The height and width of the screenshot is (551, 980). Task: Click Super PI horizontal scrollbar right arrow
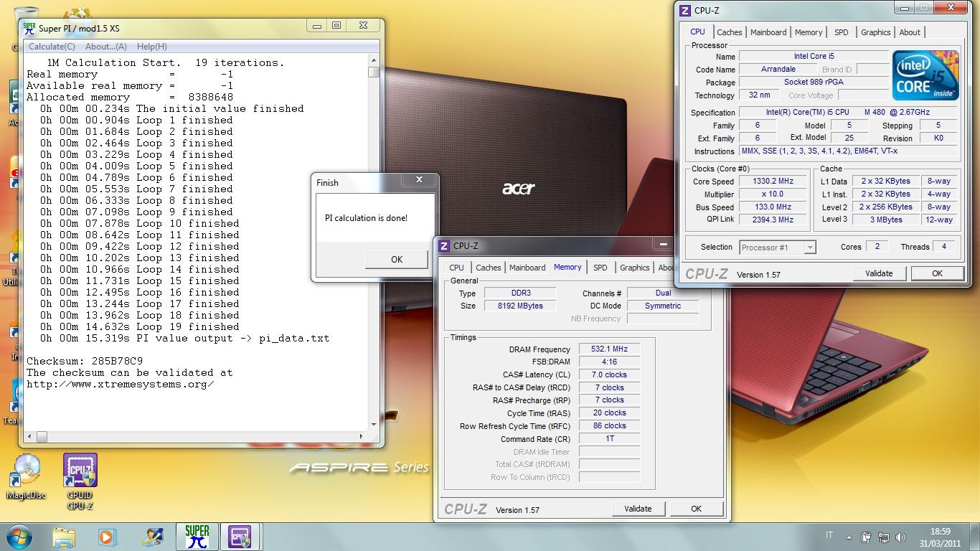click(x=363, y=435)
